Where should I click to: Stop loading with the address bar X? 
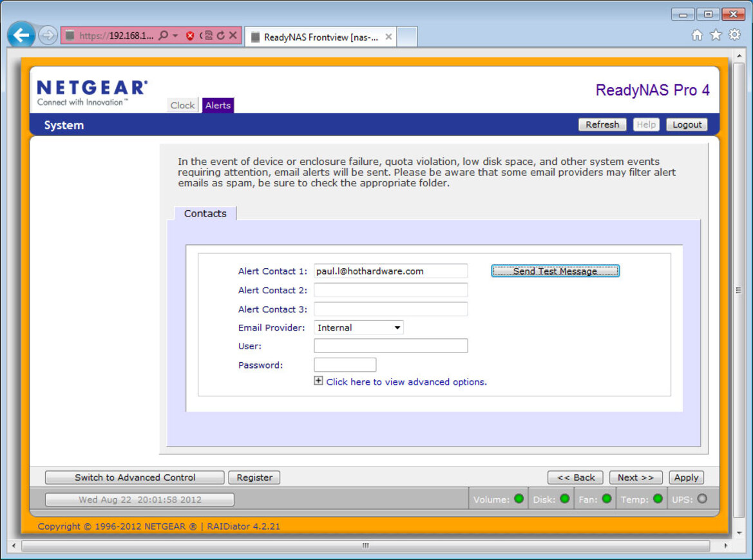(x=233, y=35)
